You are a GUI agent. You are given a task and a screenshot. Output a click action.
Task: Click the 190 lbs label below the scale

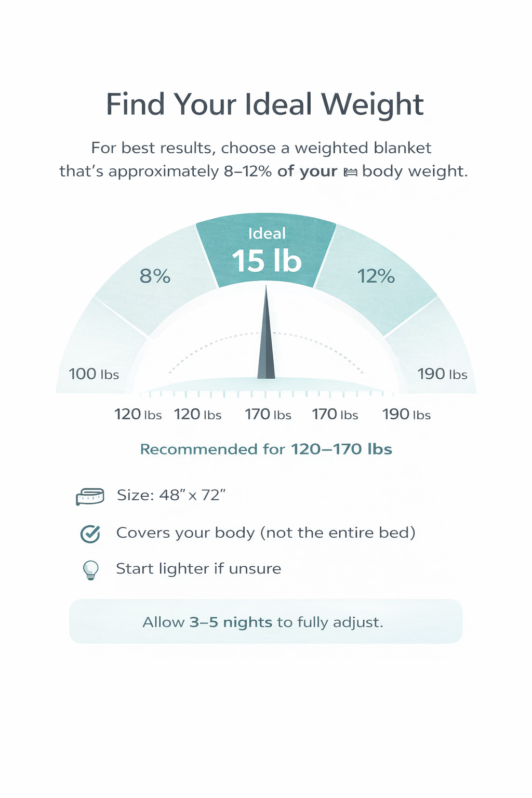[406, 415]
